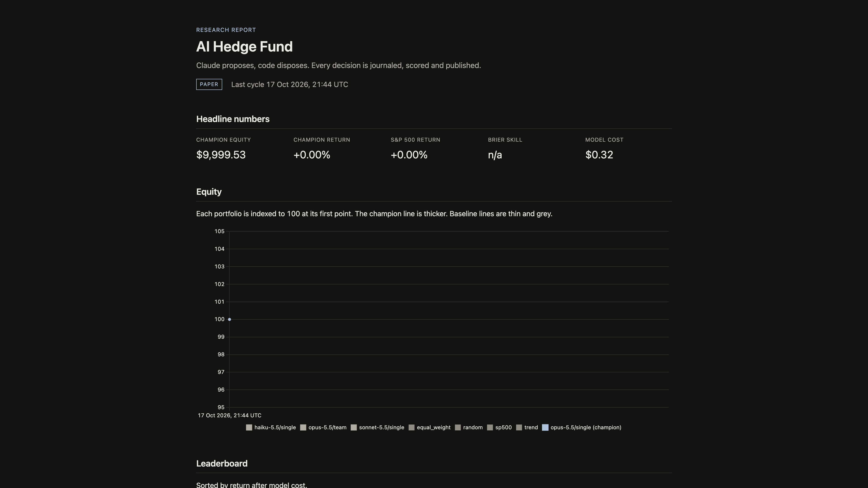The height and width of the screenshot is (488, 868).
Task: Toggle the random legend swatch
Action: [458, 427]
